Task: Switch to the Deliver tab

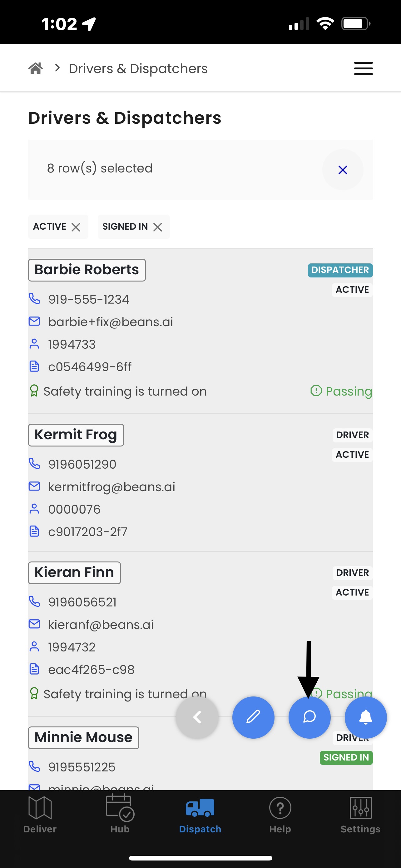Action: 40,815
